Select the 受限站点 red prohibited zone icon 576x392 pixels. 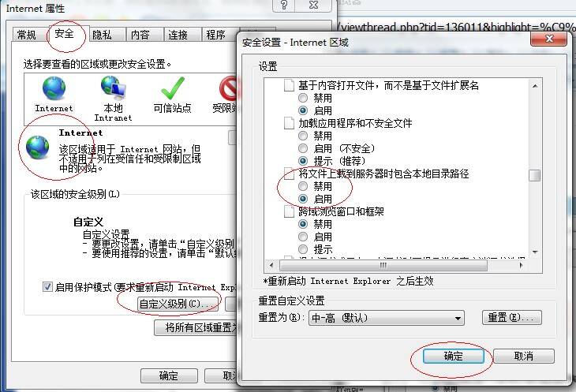click(228, 88)
